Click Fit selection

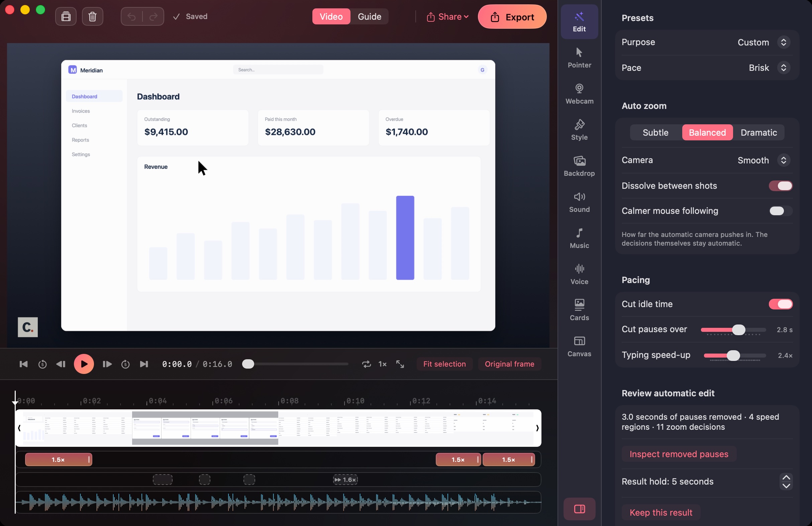(x=444, y=364)
